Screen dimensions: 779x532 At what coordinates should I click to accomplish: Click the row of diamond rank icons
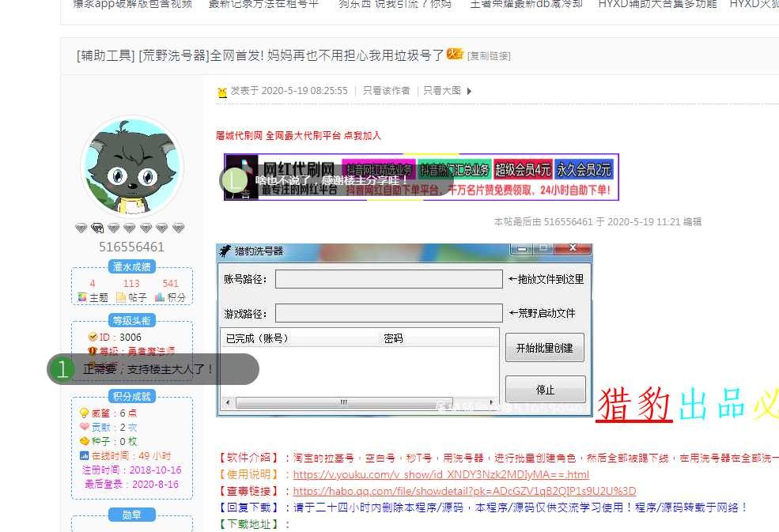tap(130, 228)
